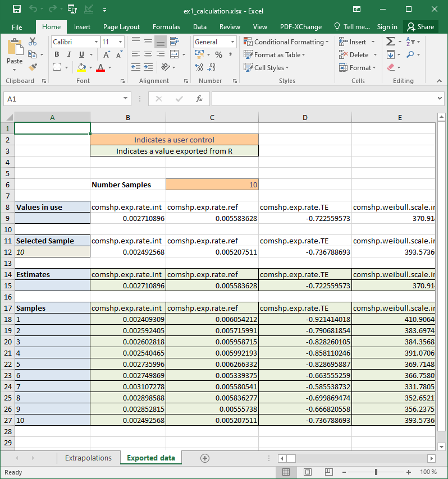Click the Clear eraser icon
448x479 pixels.
(x=391, y=67)
